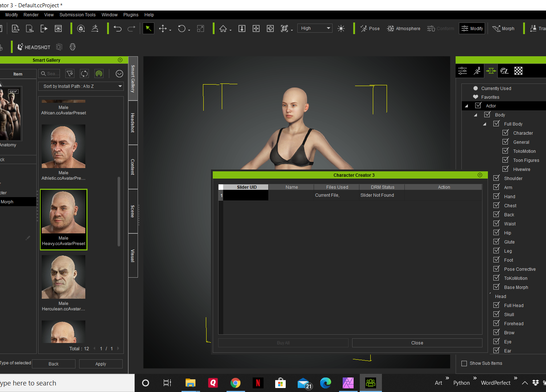Click the Home camera view icon
The height and width of the screenshot is (392, 546).
click(x=223, y=28)
